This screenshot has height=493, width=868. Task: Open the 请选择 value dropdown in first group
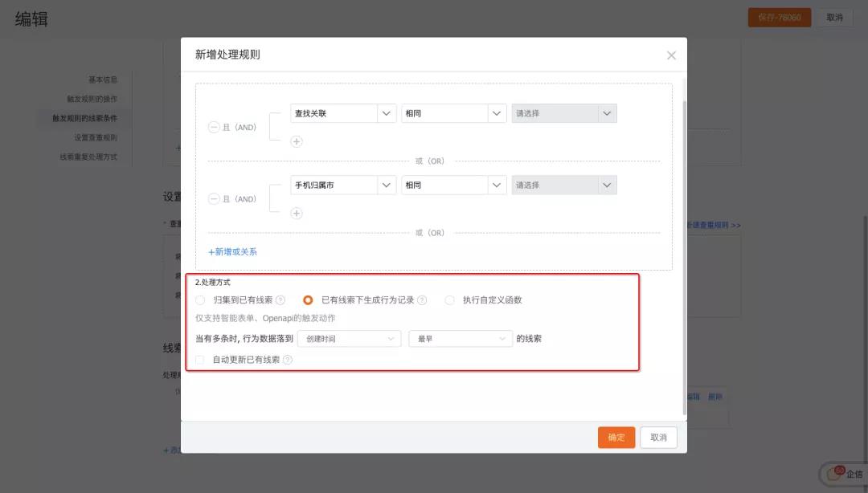coord(564,113)
